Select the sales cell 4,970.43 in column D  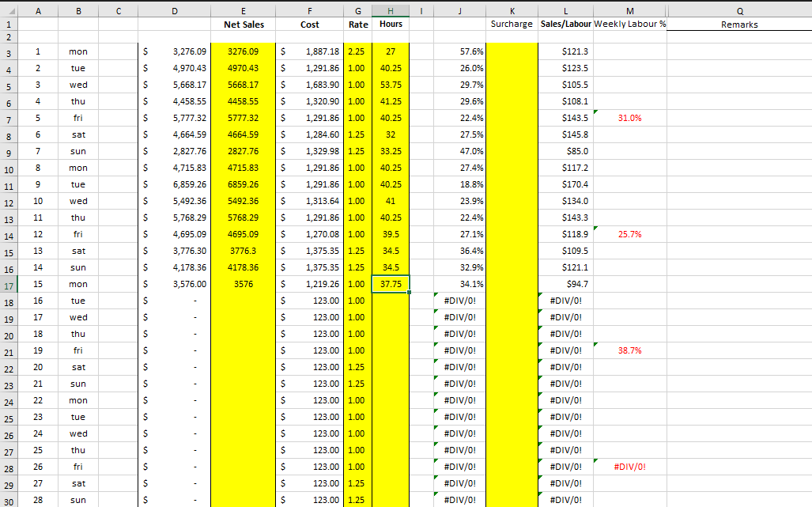175,68
